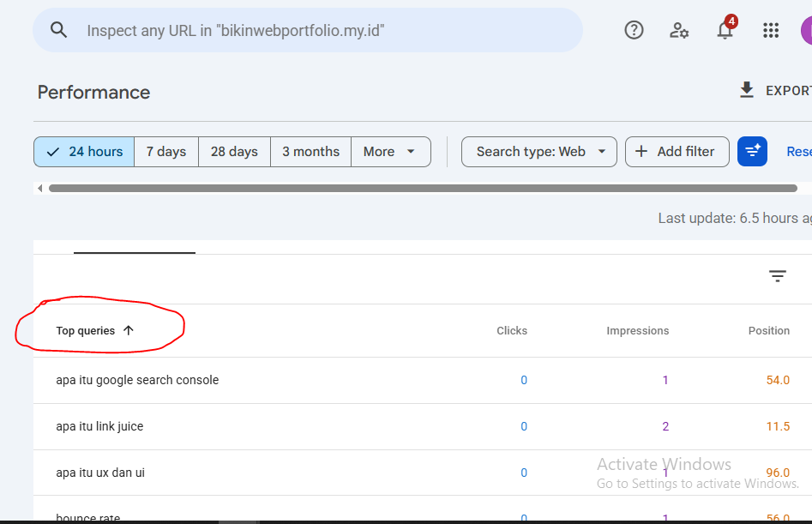The height and width of the screenshot is (524, 812).
Task: Select the 3 months date range
Action: (310, 152)
